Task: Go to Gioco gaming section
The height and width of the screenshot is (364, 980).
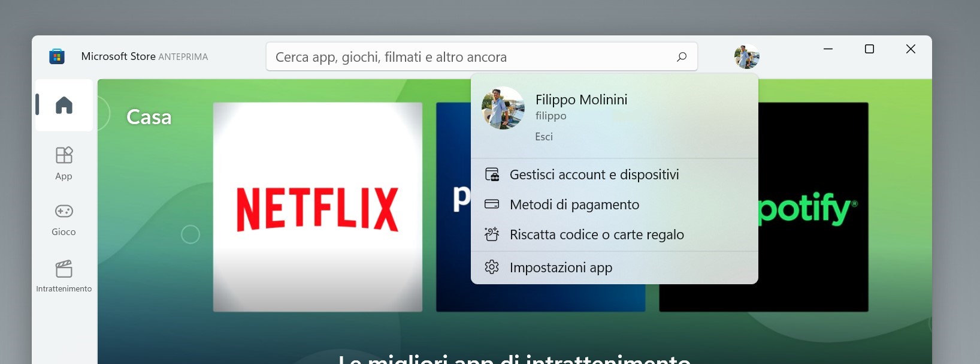Action: 64,219
